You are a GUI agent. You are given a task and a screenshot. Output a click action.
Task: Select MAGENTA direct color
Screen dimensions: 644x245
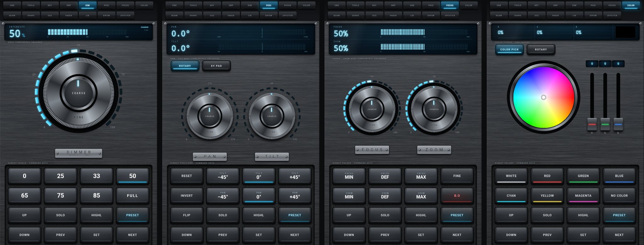coord(583,196)
